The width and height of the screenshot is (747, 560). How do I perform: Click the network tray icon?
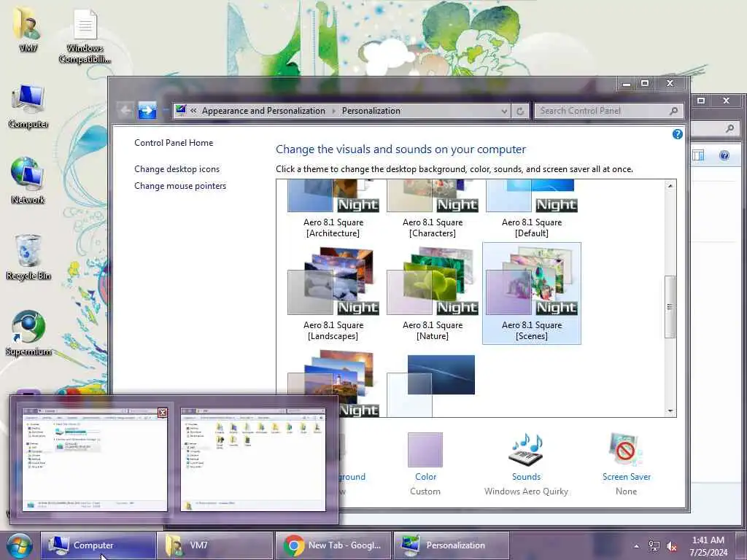click(654, 546)
